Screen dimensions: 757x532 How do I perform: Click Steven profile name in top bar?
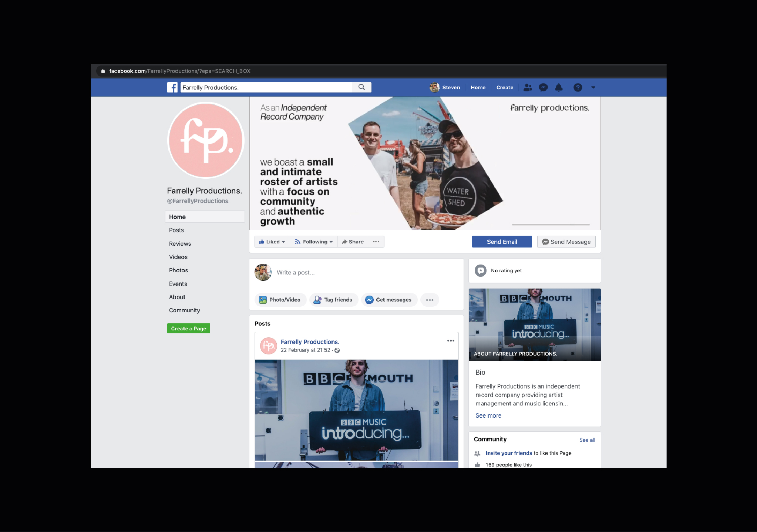[451, 87]
